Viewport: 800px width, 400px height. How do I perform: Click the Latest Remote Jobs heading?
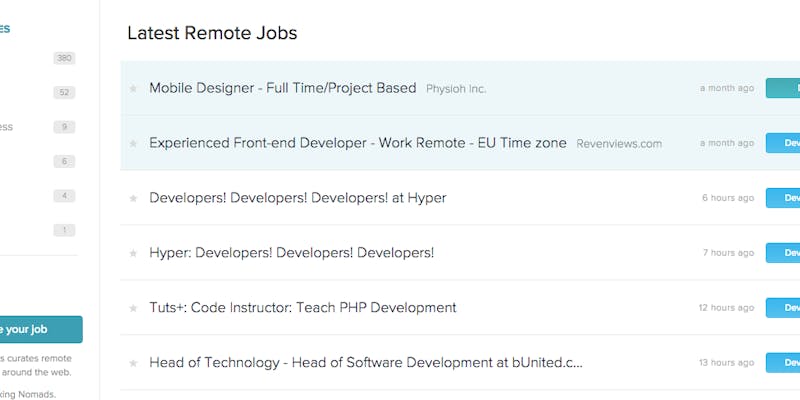click(x=212, y=33)
